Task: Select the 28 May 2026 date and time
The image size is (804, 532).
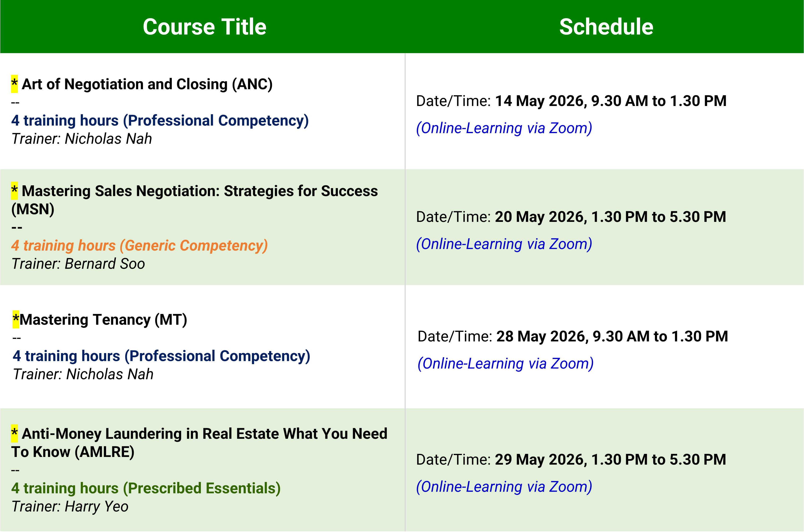Action: (x=612, y=336)
